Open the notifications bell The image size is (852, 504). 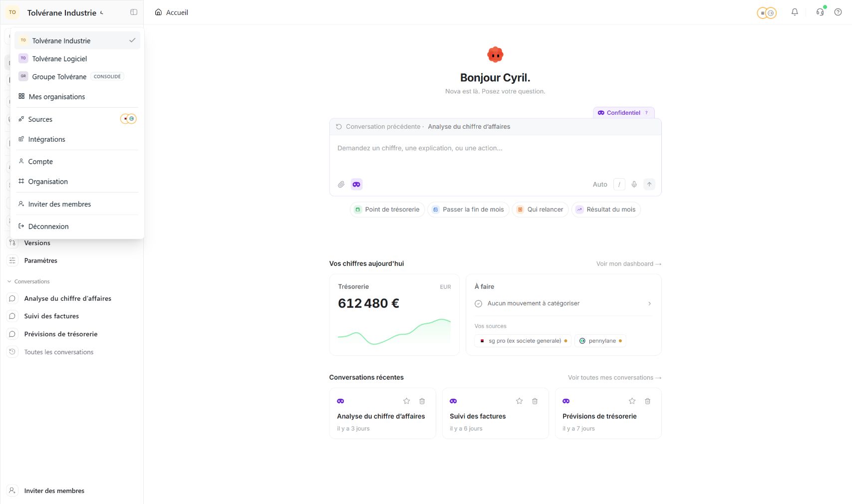point(795,12)
